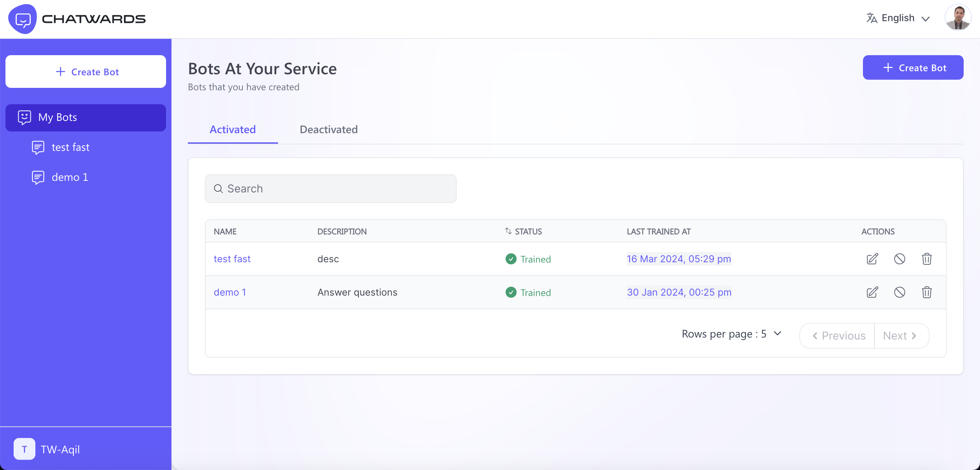
Task: Open test fast bot in sidebar
Action: [x=70, y=147]
